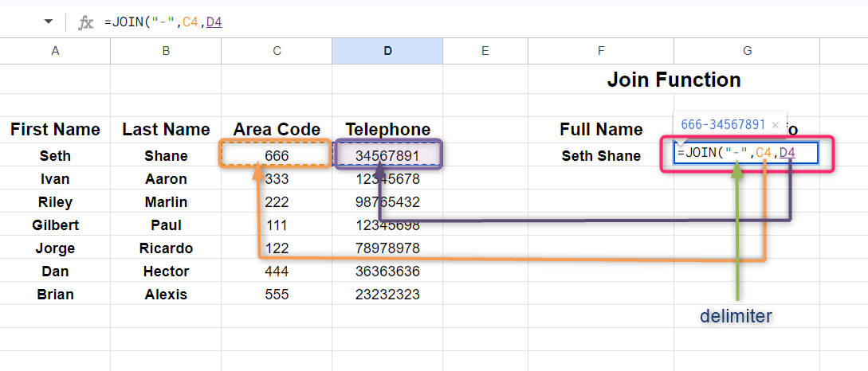
Task: Click the Telephone cell 34567891
Action: tap(387, 156)
